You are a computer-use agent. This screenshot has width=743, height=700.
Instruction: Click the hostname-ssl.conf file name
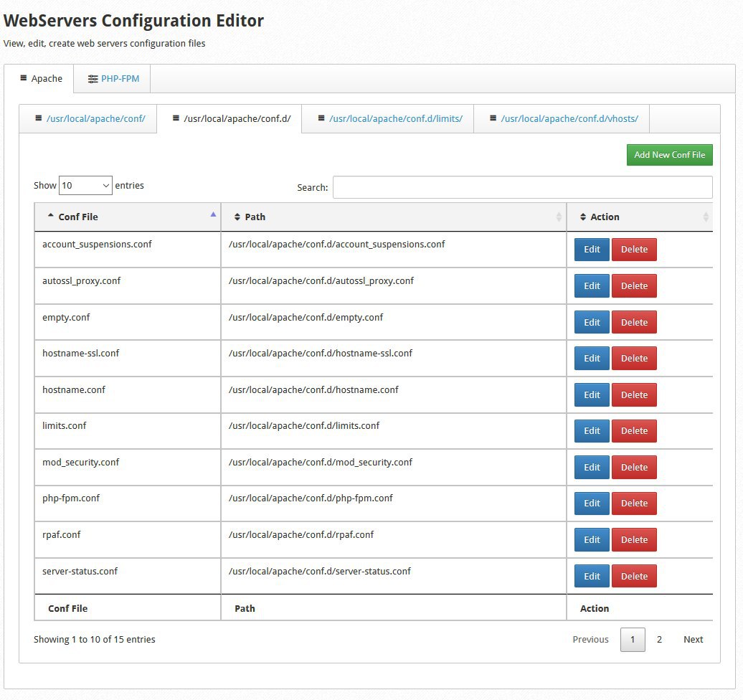pos(80,354)
